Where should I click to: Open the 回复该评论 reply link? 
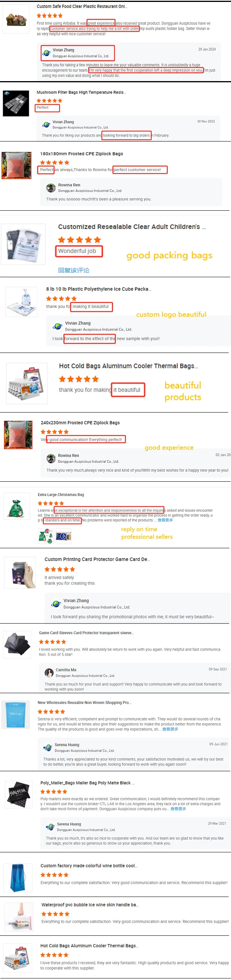click(x=74, y=270)
